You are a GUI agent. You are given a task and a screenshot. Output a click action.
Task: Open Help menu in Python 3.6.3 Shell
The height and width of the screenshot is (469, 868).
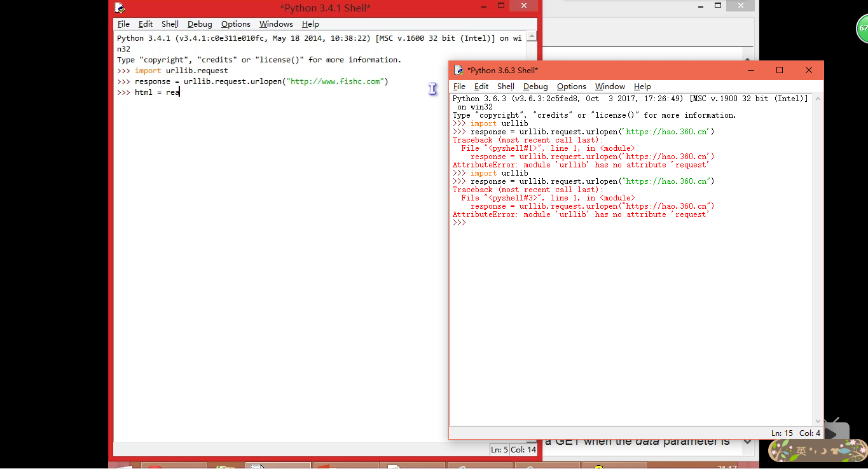[x=642, y=87]
